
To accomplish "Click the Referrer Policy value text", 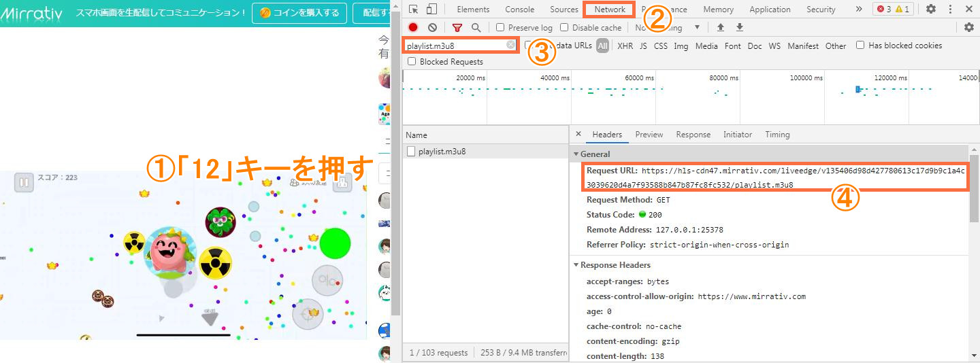I will click(x=719, y=245).
